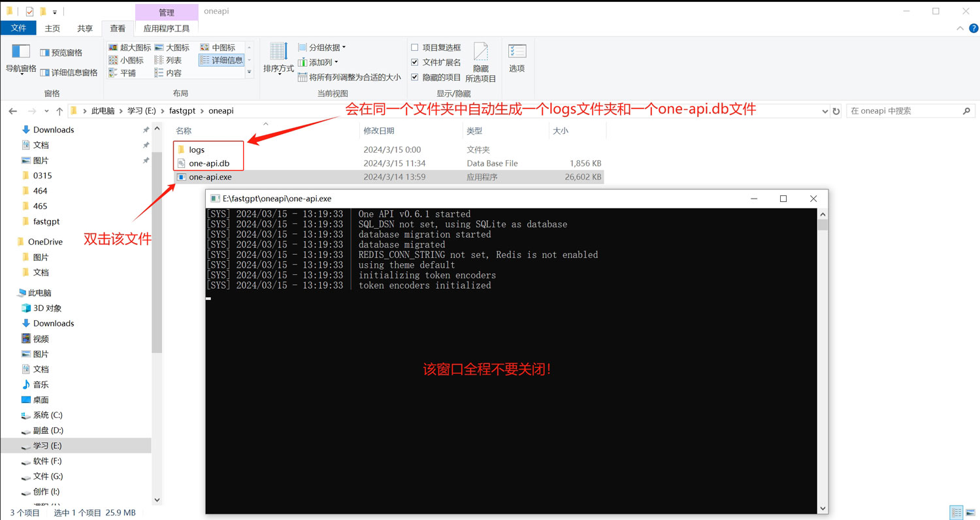Open the File tab
Screen dimensions: 980x520
18,28
